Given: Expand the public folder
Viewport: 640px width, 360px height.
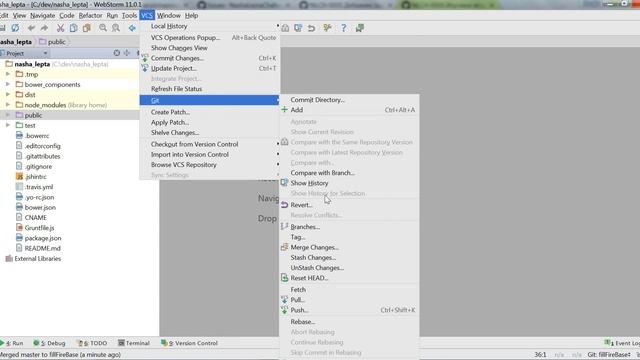Looking at the screenshot, I should click(x=8, y=115).
